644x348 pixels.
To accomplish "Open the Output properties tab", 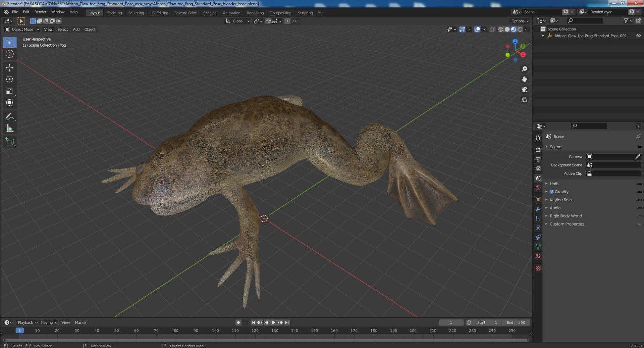I will tap(538, 159).
